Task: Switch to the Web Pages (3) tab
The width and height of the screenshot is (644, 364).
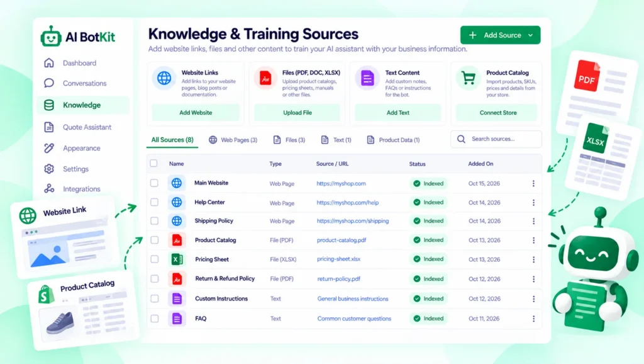Action: point(233,140)
